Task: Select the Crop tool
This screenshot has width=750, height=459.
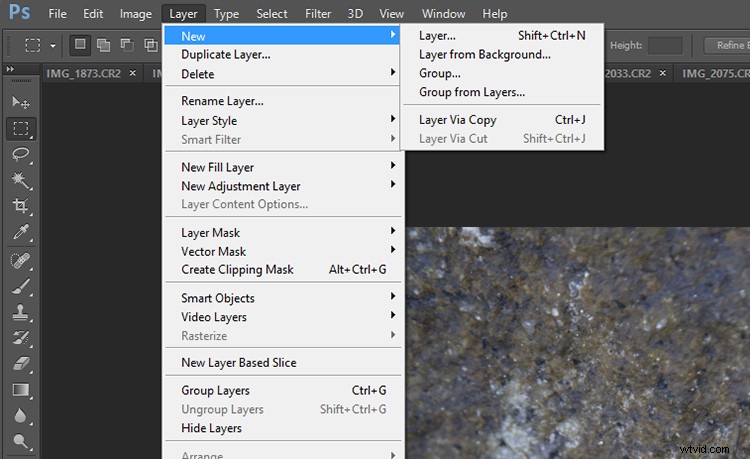Action: [x=21, y=206]
